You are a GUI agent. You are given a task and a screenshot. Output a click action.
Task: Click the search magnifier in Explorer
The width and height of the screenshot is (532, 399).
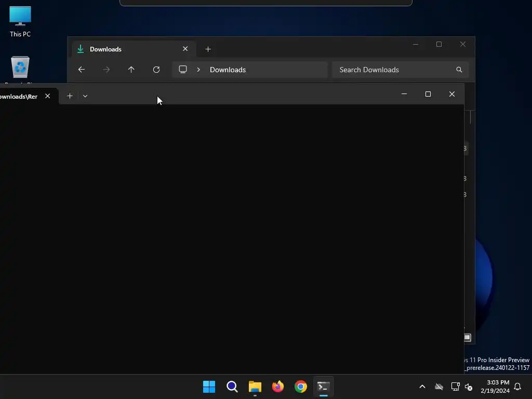459,70
